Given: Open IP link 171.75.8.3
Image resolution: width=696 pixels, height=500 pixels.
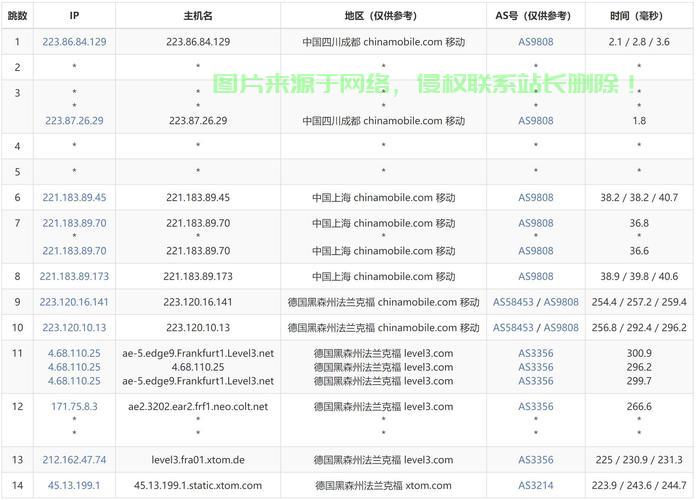Looking at the screenshot, I should tap(74, 407).
